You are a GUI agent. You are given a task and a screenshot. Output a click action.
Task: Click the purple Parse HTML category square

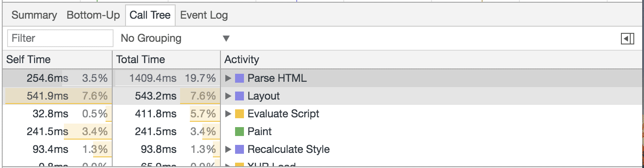click(x=240, y=79)
